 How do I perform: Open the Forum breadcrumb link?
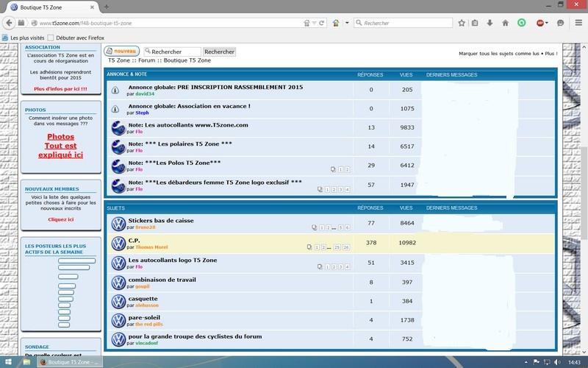146,60
